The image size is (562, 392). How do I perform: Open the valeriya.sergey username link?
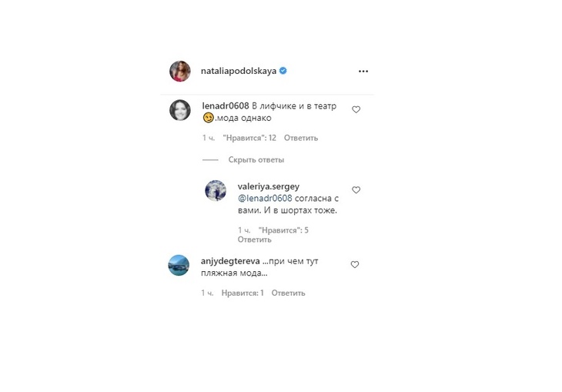pos(269,186)
